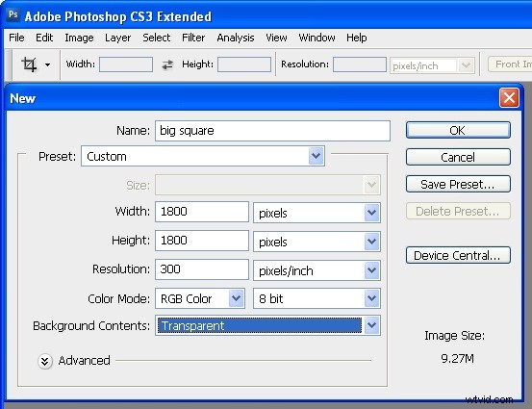Screen dimensions: 532x409
Task: Click the options bar Height input field
Action: pos(244,64)
